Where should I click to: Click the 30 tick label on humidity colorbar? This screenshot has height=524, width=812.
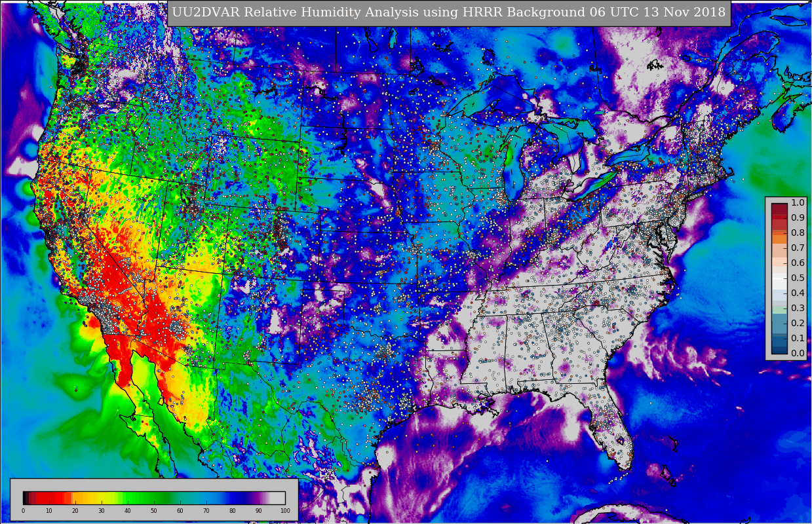(x=102, y=511)
